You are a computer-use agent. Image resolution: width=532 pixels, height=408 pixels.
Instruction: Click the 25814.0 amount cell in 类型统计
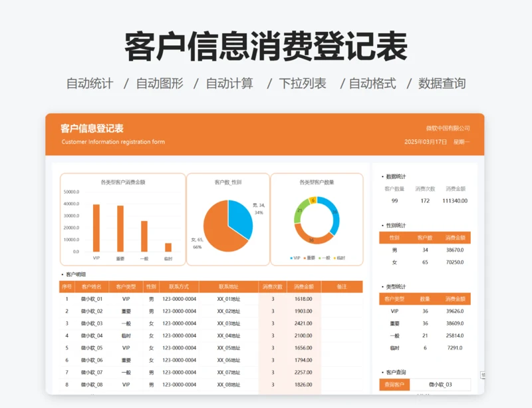point(455,335)
